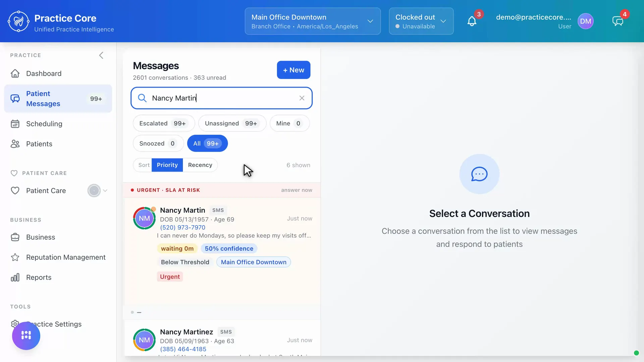Click Nancy Martinez's NM avatar

click(x=144, y=340)
